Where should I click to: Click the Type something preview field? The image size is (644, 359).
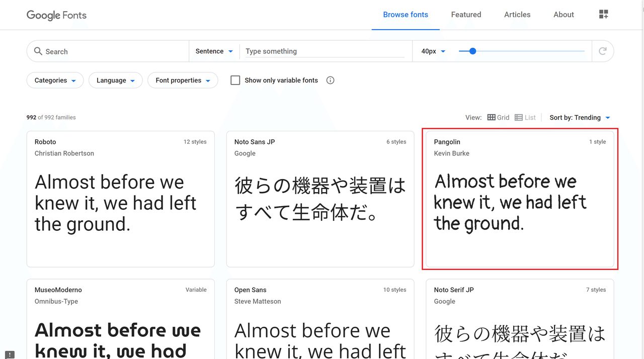tap(325, 51)
